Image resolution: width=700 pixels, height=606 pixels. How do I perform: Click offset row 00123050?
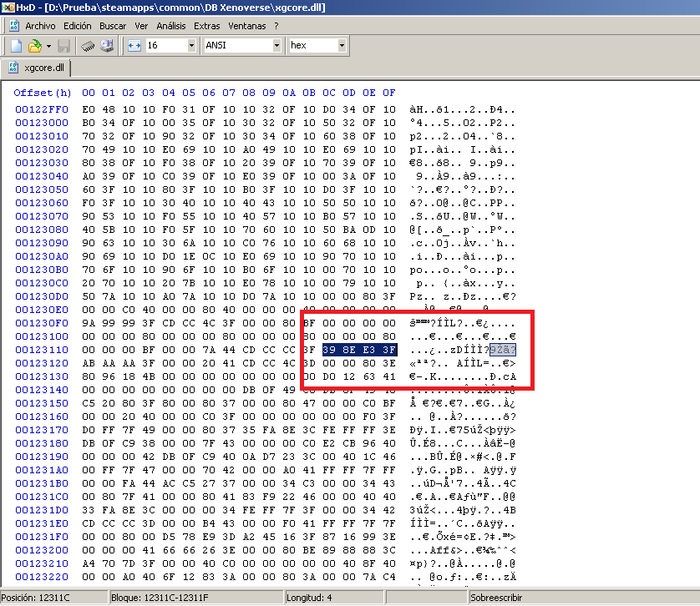[x=42, y=189]
